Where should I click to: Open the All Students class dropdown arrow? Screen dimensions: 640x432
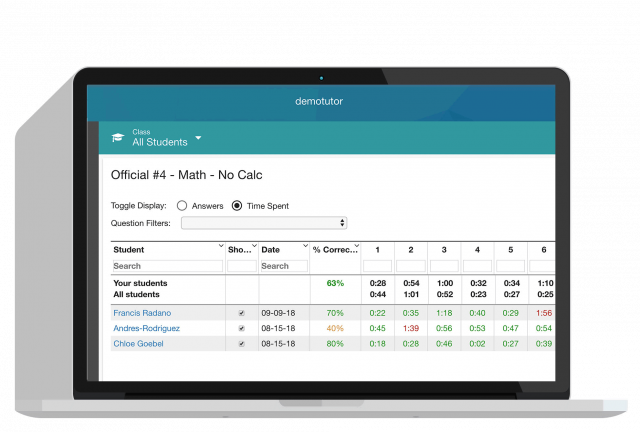pyautogui.click(x=198, y=137)
